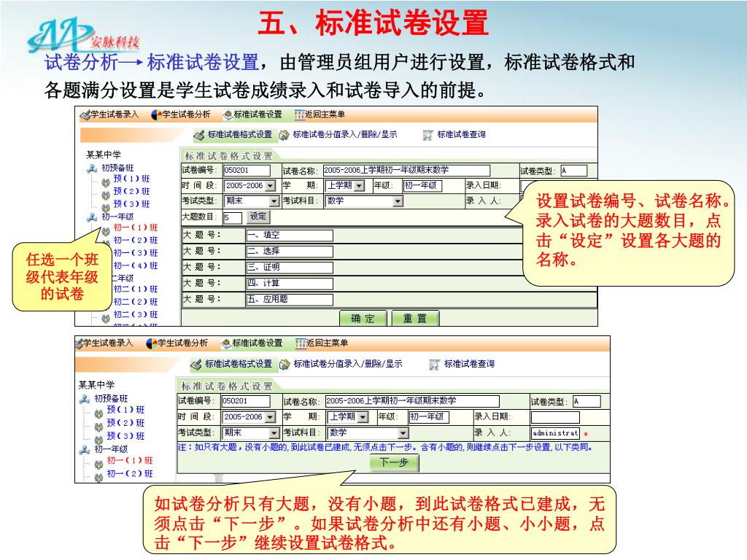Click the 初预备班 group icon in upper screenshot tree
Viewport: 747px width, 560px height.
tap(92, 168)
